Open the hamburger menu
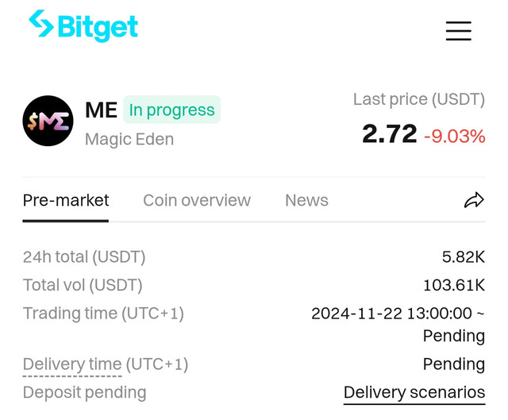The image size is (508, 420). [459, 31]
